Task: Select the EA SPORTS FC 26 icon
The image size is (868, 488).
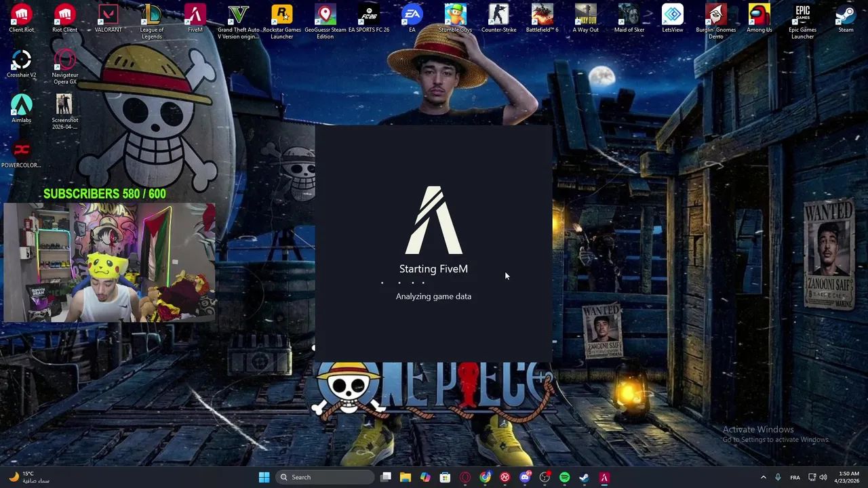Action: [369, 18]
